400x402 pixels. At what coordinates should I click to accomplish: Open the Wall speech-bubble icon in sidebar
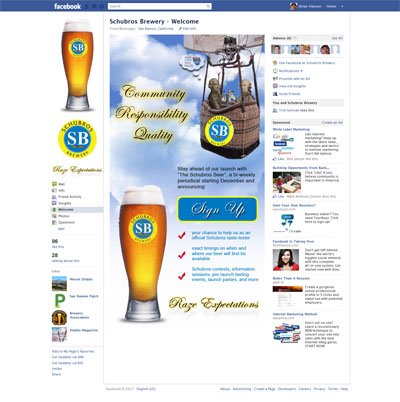click(x=54, y=184)
